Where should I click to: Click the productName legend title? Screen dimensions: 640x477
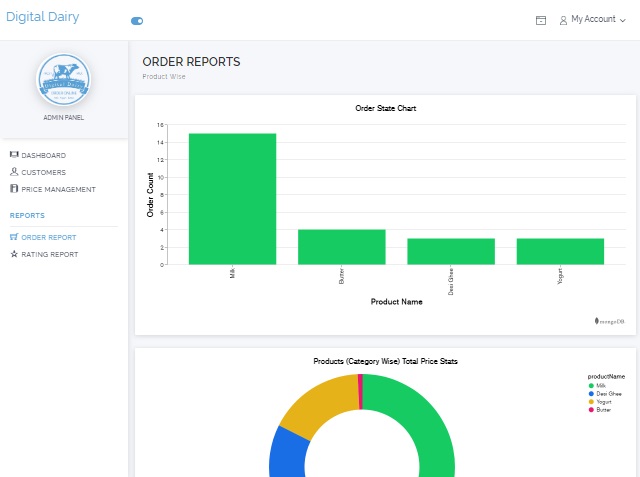tap(606, 377)
